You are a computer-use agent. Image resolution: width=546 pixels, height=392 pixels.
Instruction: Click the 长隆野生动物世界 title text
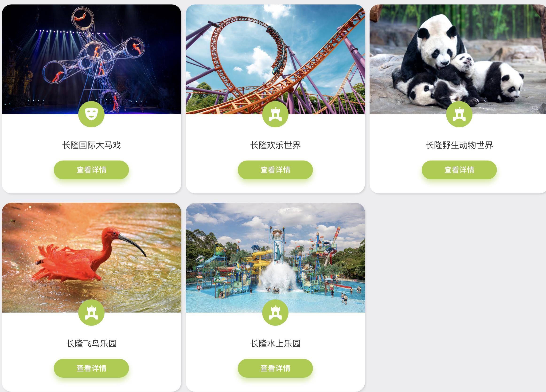[459, 145]
